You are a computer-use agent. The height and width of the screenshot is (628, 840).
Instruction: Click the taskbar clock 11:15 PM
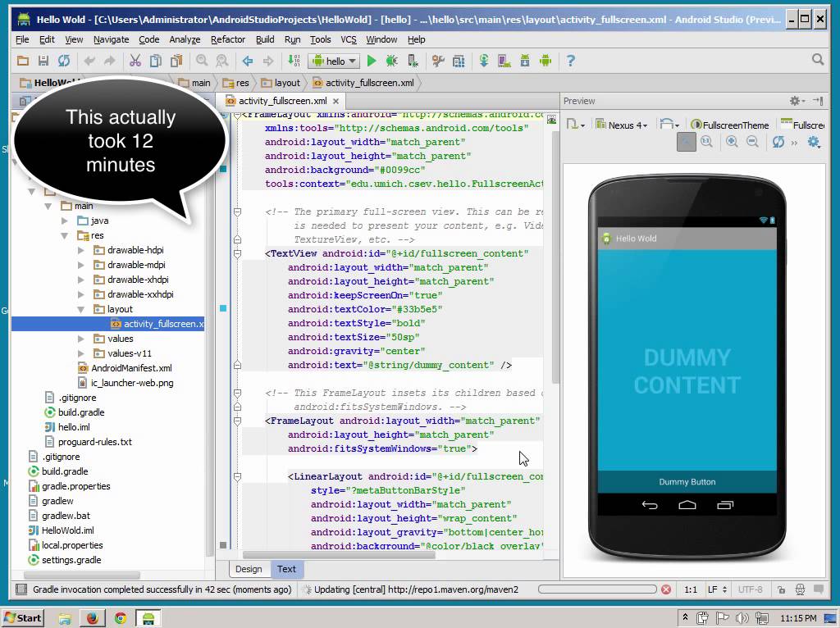[x=799, y=618]
